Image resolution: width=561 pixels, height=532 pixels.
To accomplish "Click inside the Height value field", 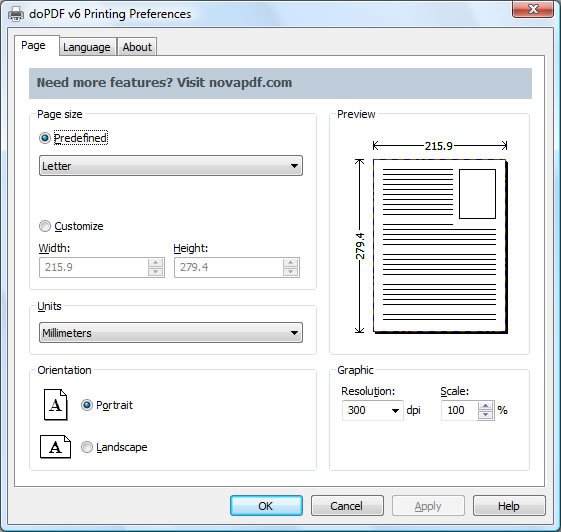I will tap(229, 267).
